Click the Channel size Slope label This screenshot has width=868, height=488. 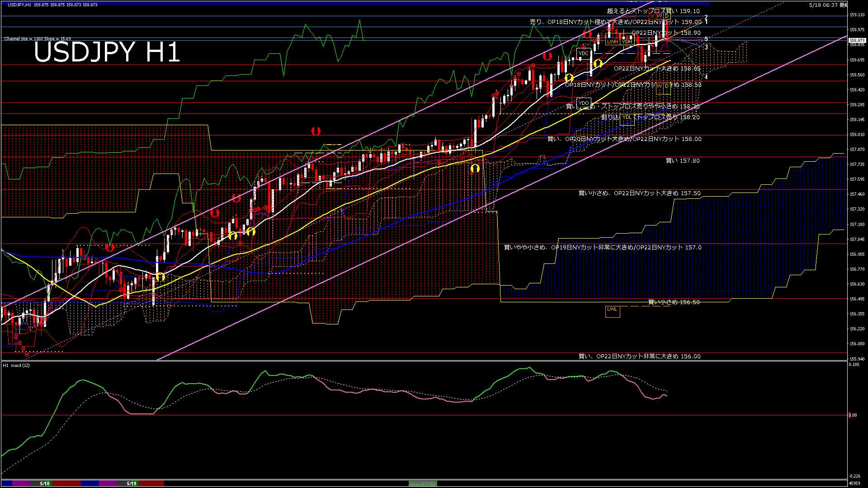click(x=38, y=39)
